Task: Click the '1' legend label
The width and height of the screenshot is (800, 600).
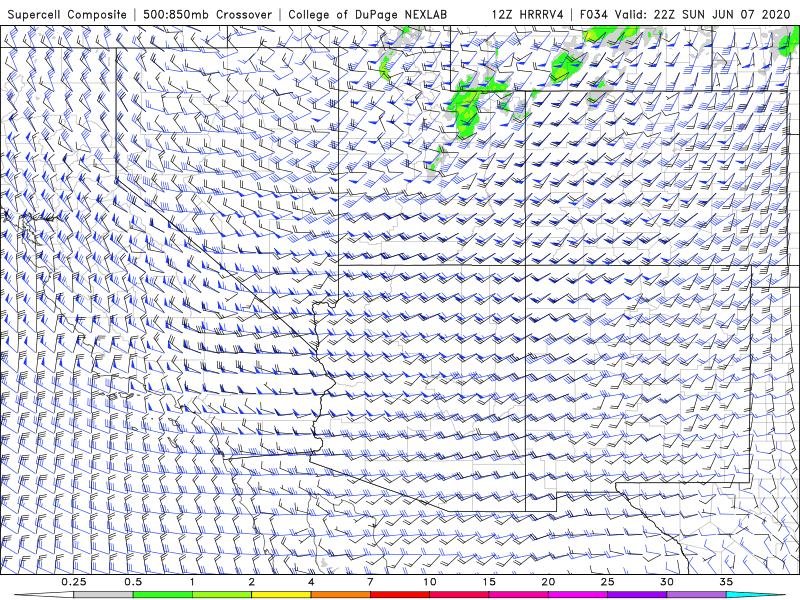Action: [x=192, y=582]
